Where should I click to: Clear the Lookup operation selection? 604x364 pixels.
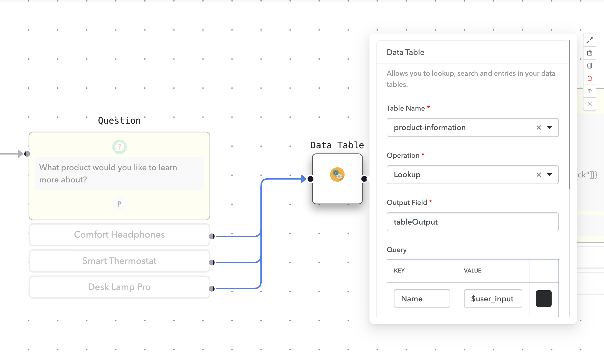[x=539, y=175]
